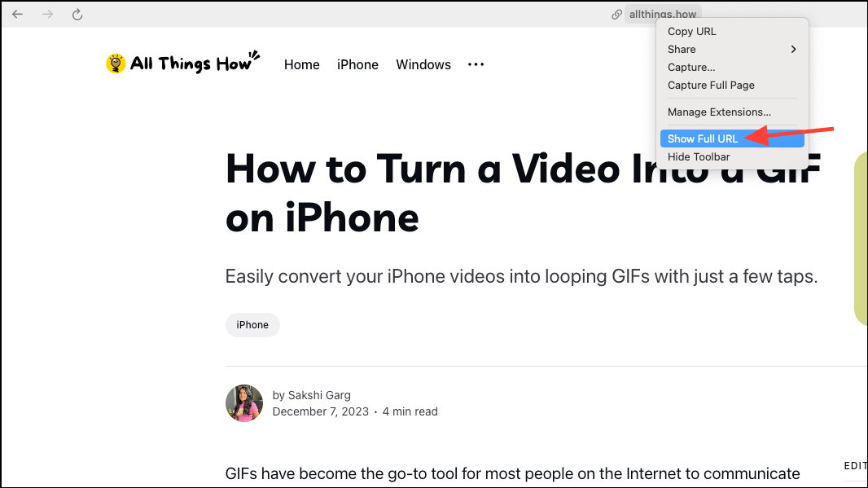This screenshot has width=868, height=488.
Task: Open the ellipsis menu in site navigation
Action: coord(476,64)
